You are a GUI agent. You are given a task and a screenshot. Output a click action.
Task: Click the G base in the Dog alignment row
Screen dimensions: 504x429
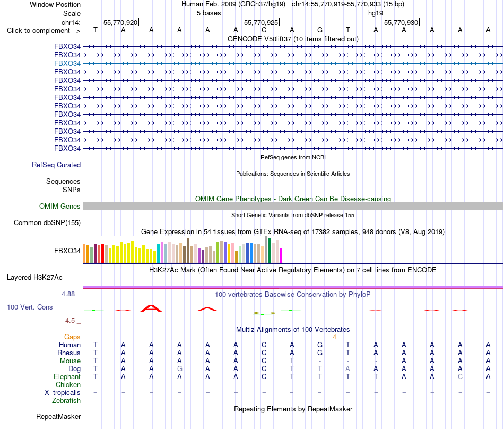[x=180, y=369]
